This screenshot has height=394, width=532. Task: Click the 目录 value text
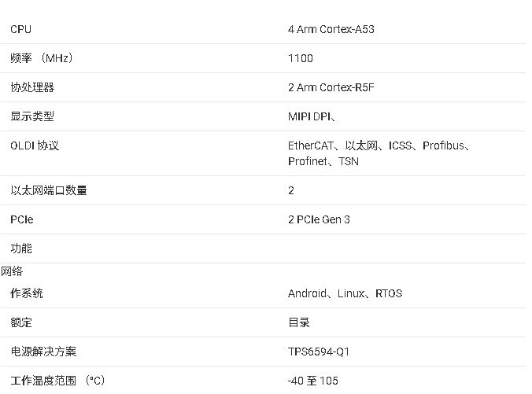(299, 322)
